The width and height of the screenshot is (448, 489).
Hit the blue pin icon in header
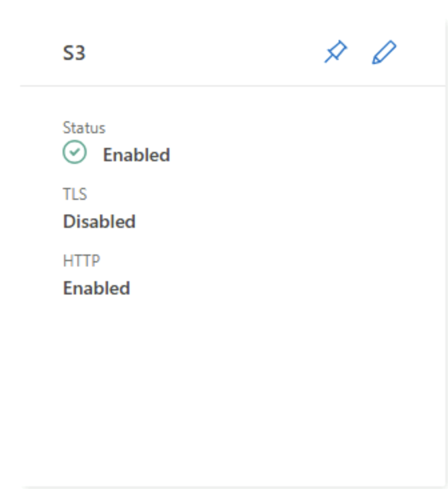coord(336,52)
